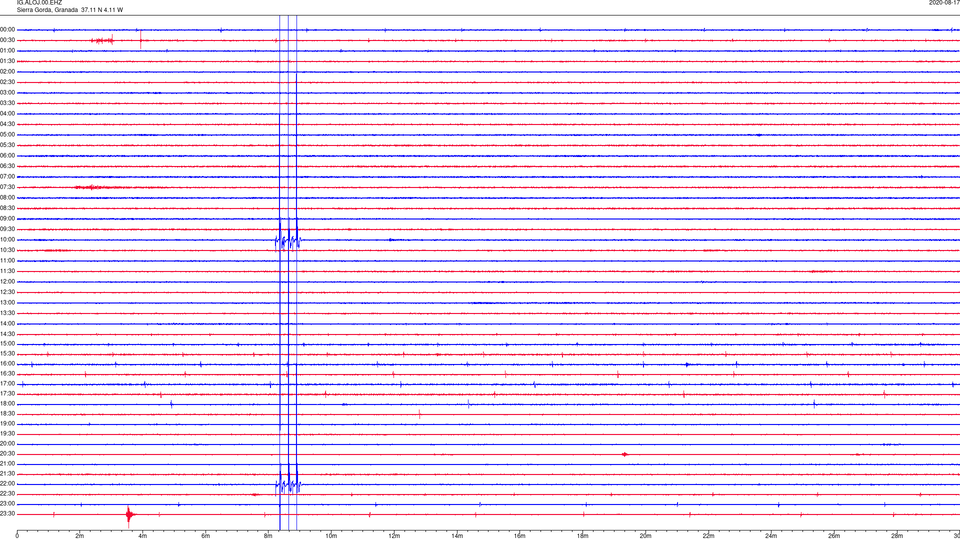The height and width of the screenshot is (540, 960).
Task: Click the 22m tick label on time axis
Action: pyautogui.click(x=708, y=536)
